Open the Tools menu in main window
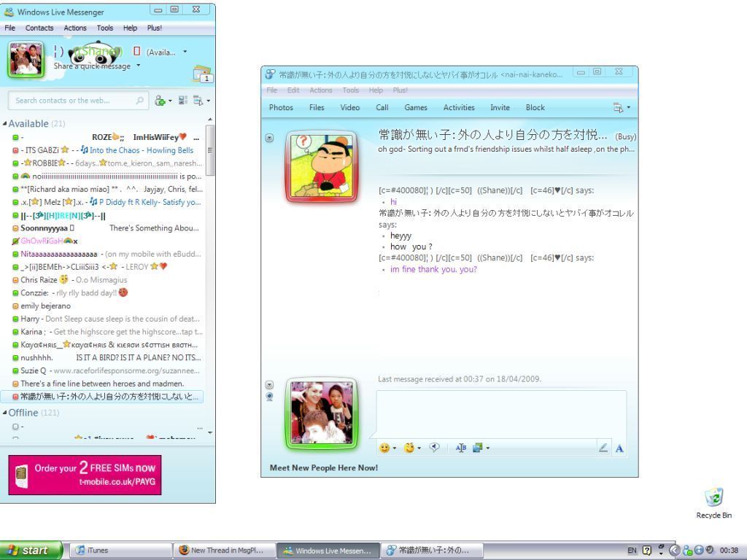747x560 pixels. click(x=105, y=28)
